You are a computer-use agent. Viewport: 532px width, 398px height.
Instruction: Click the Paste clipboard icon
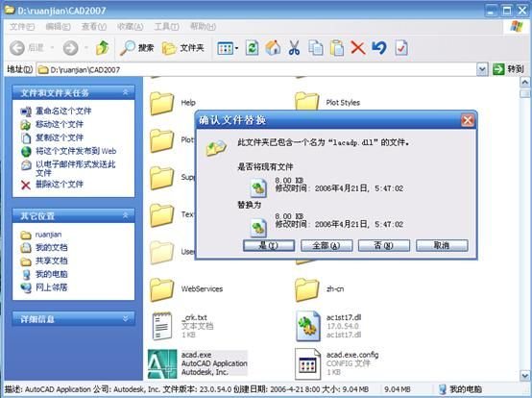coord(337,48)
